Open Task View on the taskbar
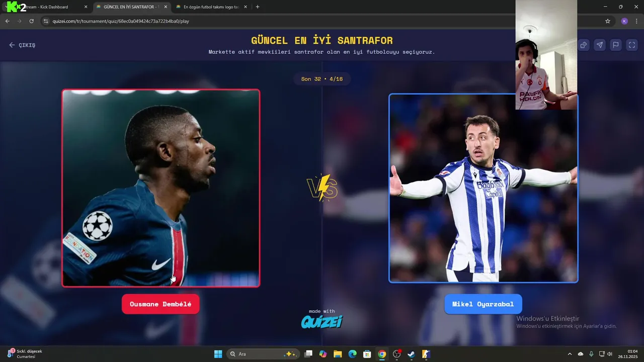 coord(308,354)
